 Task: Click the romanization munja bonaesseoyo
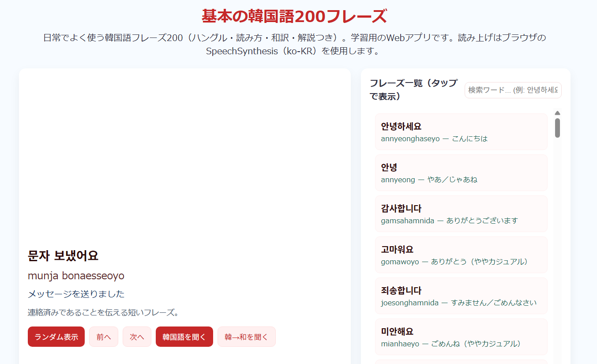point(76,276)
